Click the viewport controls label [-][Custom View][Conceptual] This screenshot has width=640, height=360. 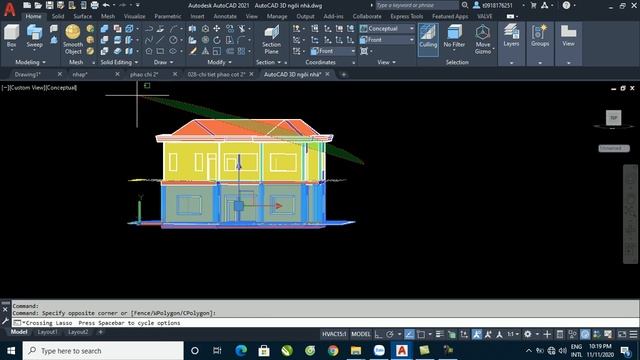(39, 87)
